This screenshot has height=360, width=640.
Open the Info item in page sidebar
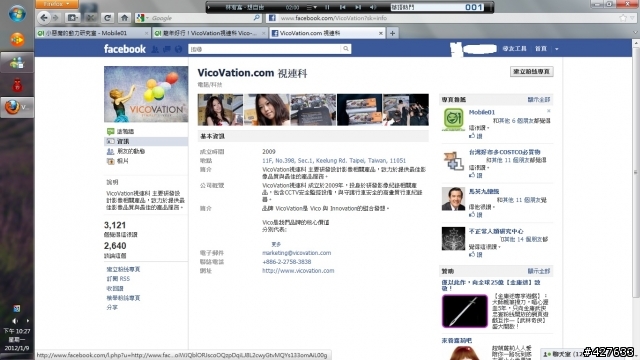146,141
